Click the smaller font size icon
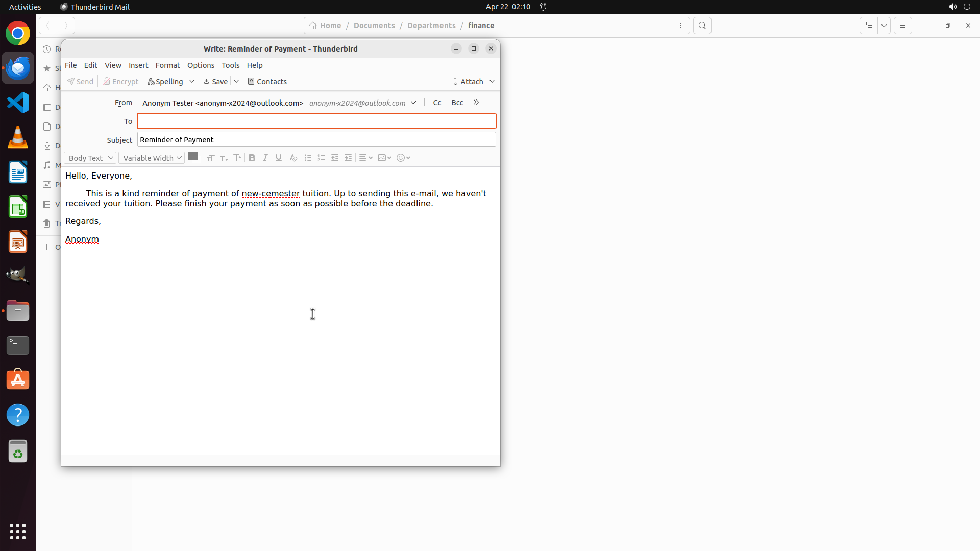Screen dimensions: 980x551 coord(224,158)
